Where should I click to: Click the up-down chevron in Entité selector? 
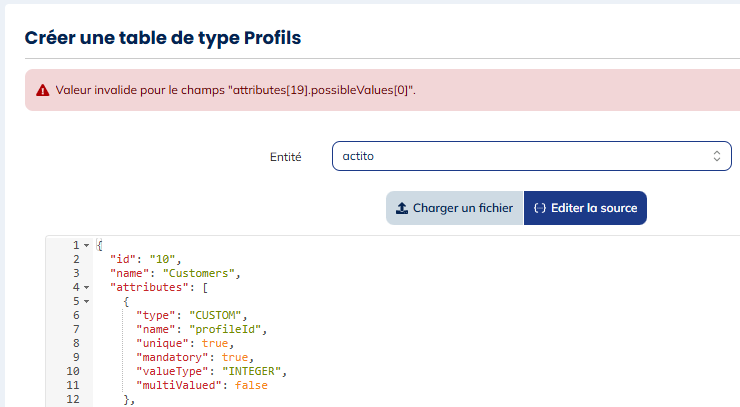click(x=716, y=156)
